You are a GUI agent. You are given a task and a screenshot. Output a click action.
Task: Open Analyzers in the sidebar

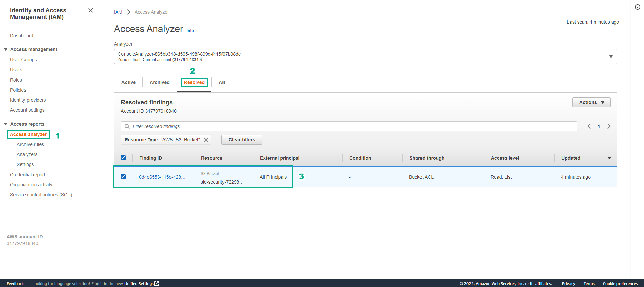(27, 154)
